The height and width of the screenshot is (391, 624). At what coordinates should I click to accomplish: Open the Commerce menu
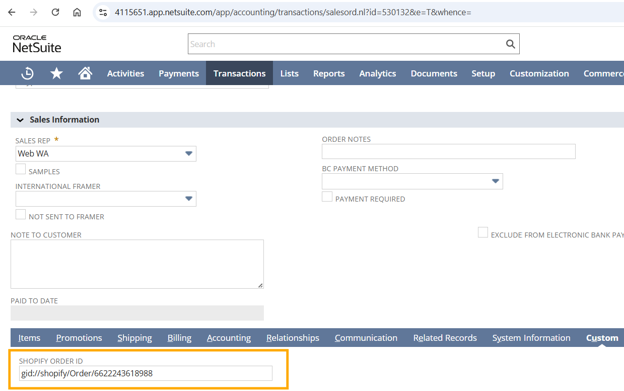603,74
